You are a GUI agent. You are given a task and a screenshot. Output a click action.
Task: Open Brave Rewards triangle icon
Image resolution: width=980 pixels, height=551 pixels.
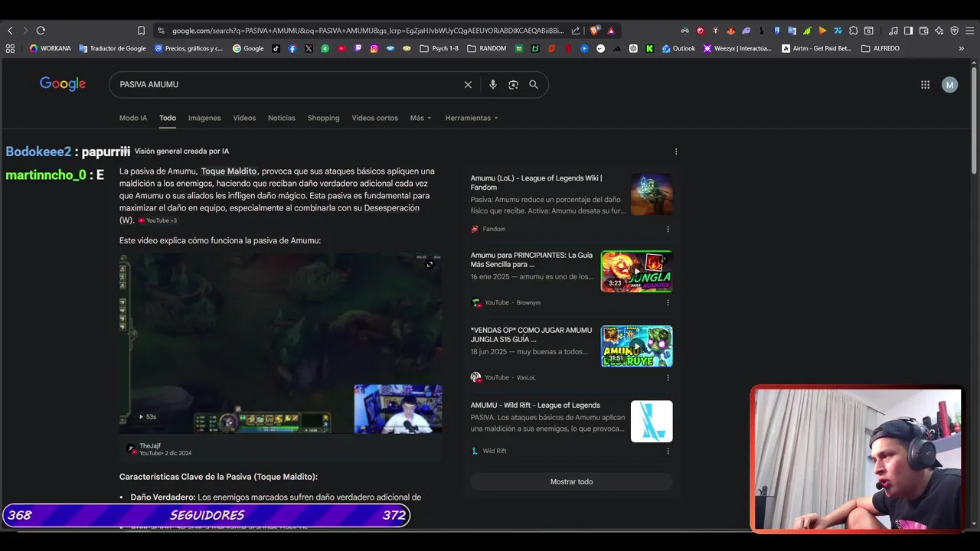(x=611, y=31)
